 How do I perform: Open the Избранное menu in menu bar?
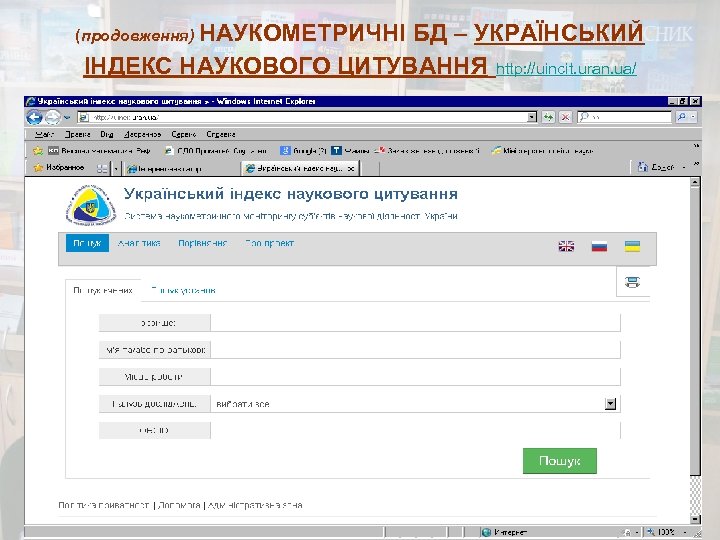[142, 135]
